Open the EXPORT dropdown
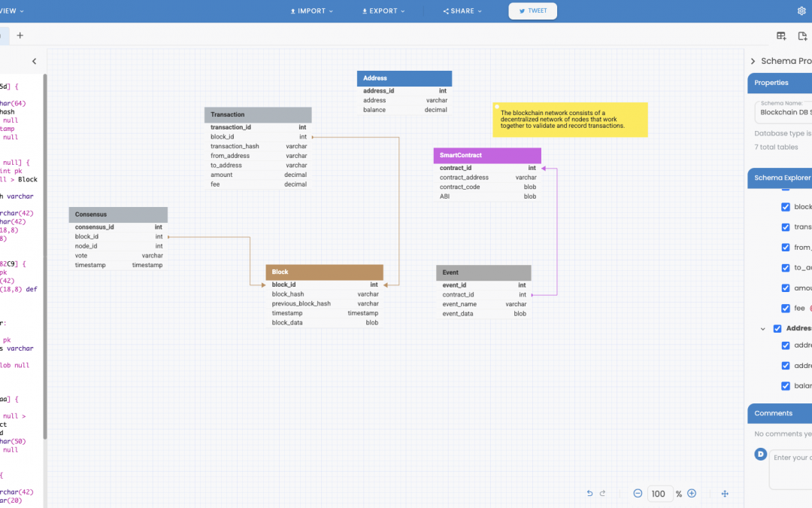 pos(383,11)
